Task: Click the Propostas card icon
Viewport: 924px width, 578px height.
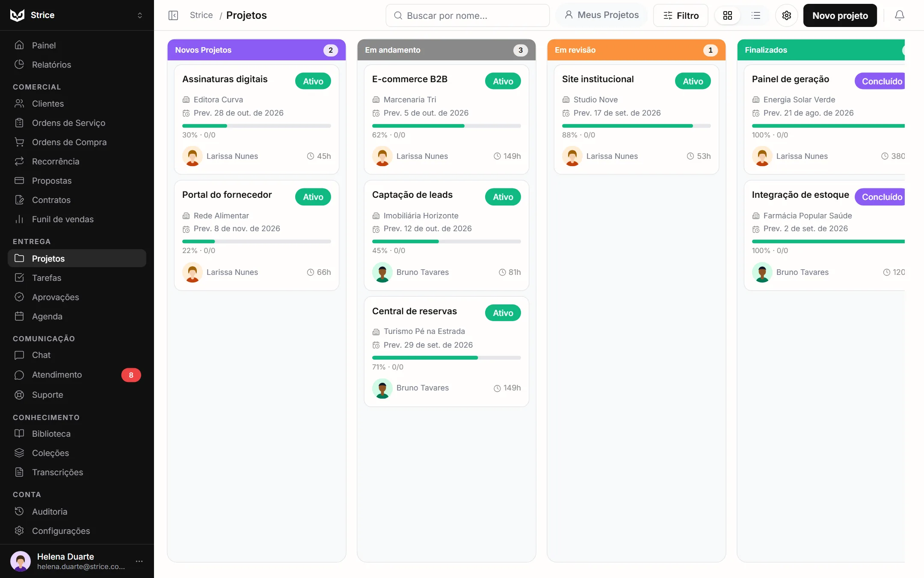Action: (x=19, y=180)
